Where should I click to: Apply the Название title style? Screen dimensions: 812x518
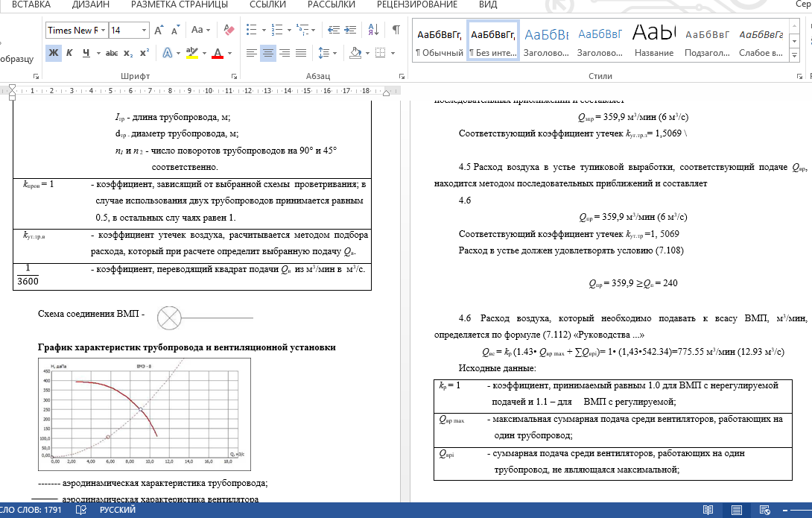pos(654,42)
